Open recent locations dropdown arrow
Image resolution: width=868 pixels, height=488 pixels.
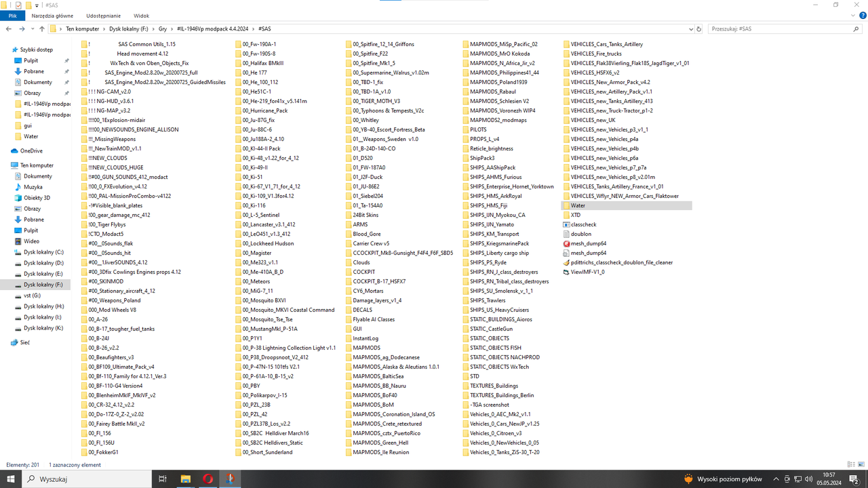click(32, 29)
